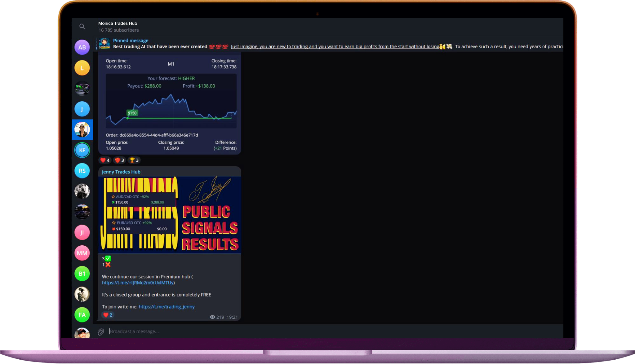Open the orange L avatar chat
Viewport: 635px width, 364px height.
click(x=82, y=68)
